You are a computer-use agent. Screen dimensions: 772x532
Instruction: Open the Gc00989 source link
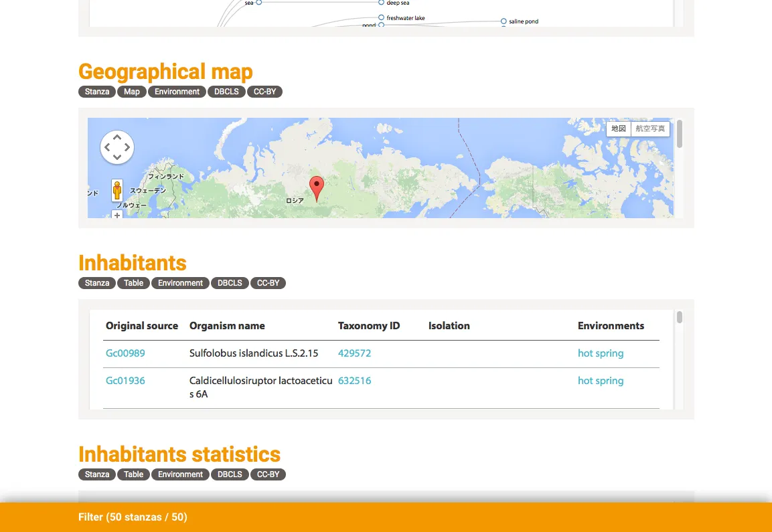tap(125, 353)
